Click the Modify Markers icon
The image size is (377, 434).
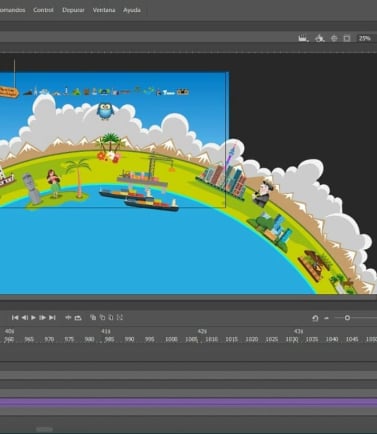120,317
